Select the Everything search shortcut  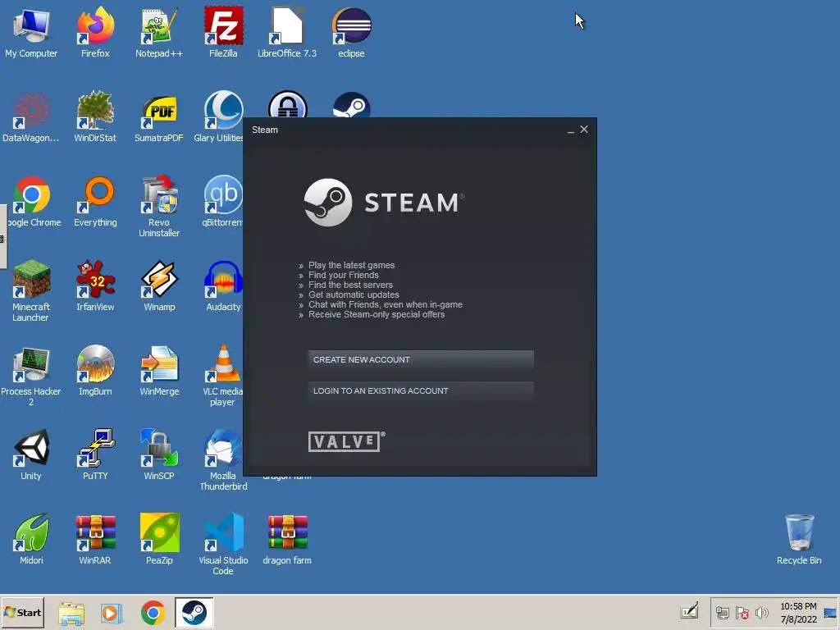pos(95,202)
